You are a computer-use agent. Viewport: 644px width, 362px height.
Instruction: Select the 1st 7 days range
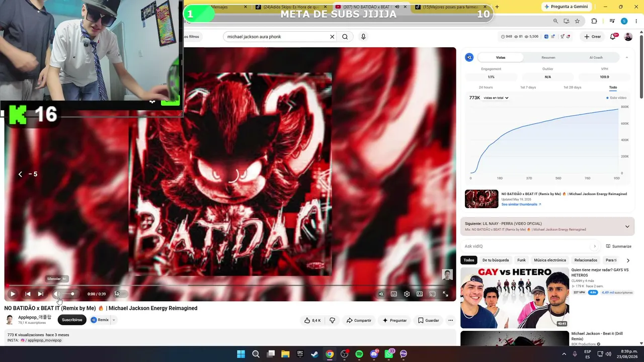pos(528,87)
